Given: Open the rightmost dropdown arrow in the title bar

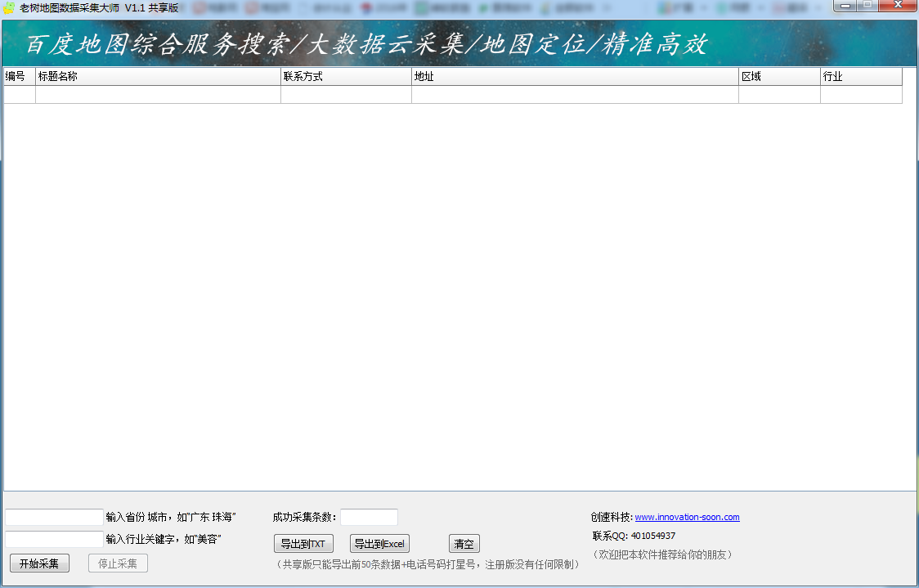Looking at the screenshot, I should tap(816, 7).
